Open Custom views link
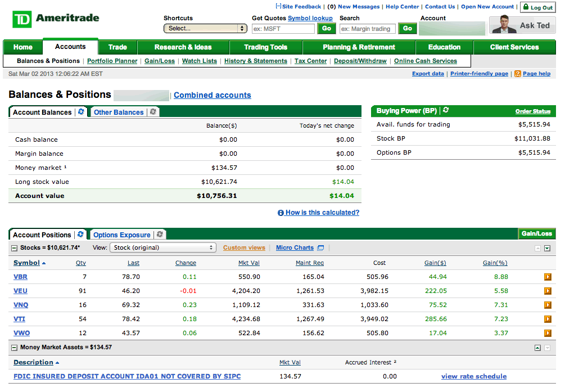 [x=244, y=248]
